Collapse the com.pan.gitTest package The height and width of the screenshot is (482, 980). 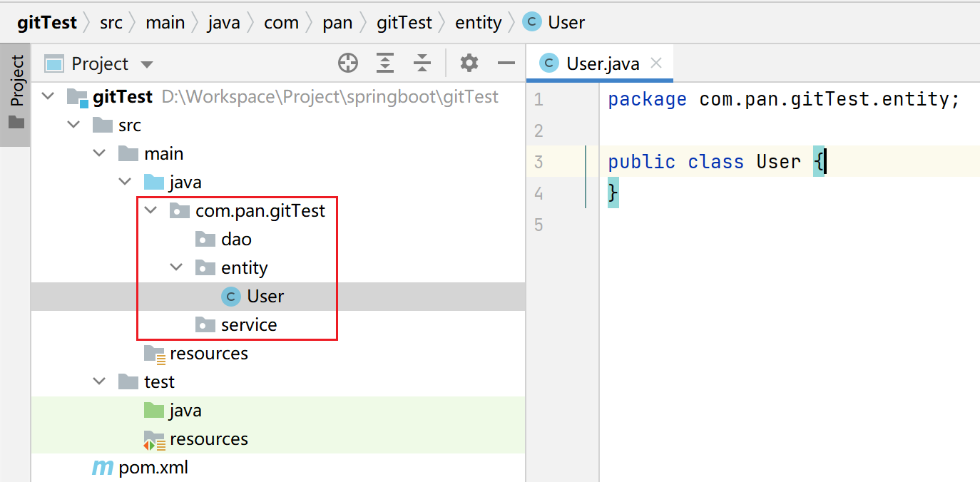pos(150,211)
